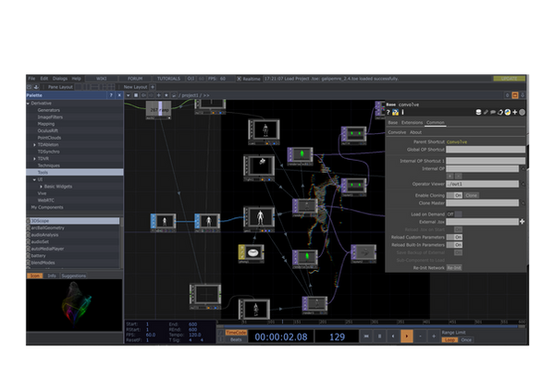
Task: Switch to Base parameter tab
Action: [393, 122]
